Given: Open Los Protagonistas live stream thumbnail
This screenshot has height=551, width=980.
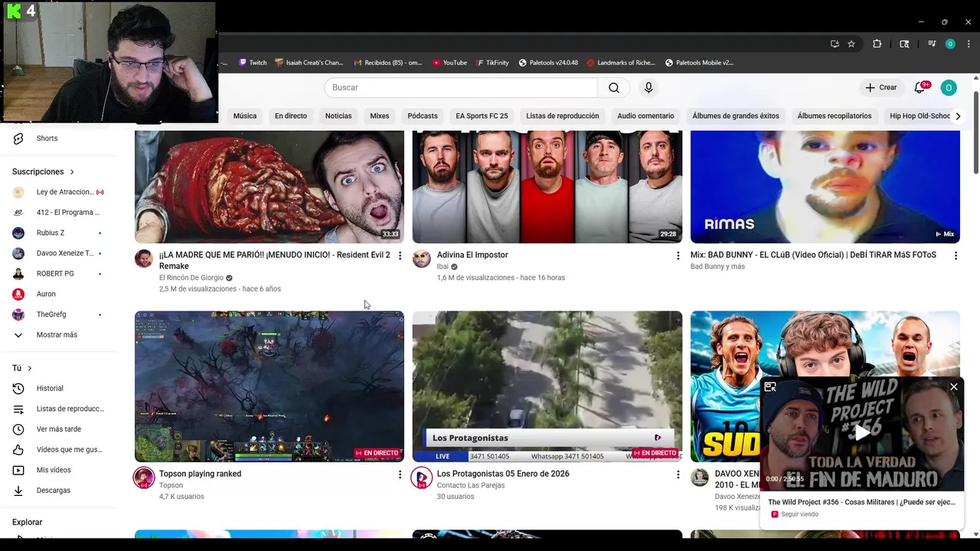Looking at the screenshot, I should [x=547, y=386].
